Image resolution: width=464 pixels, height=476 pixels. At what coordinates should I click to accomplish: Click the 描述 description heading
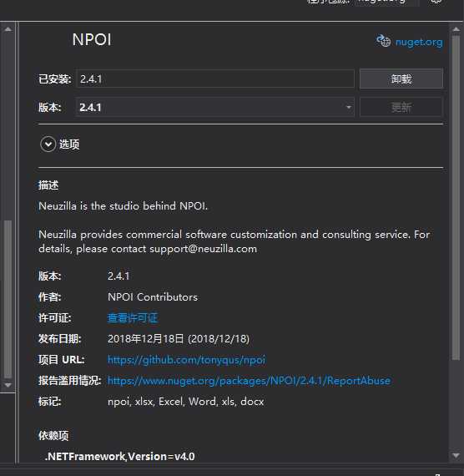pos(48,185)
